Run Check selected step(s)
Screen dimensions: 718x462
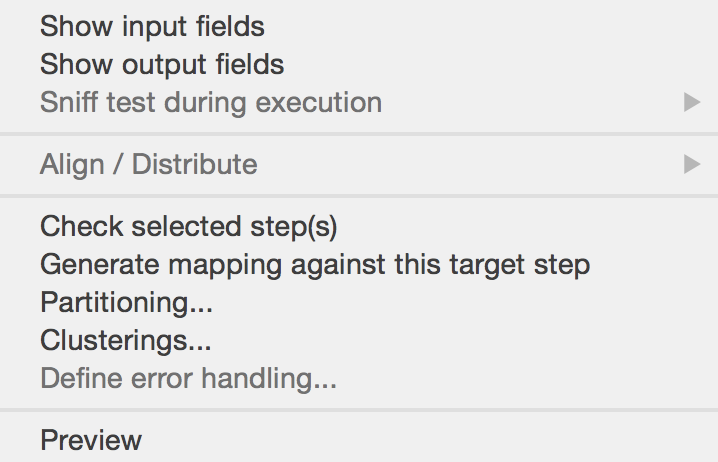[188, 227]
